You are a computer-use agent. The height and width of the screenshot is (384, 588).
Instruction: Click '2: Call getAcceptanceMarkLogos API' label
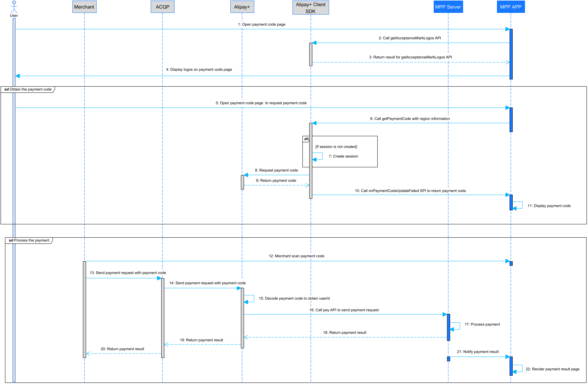(410, 38)
